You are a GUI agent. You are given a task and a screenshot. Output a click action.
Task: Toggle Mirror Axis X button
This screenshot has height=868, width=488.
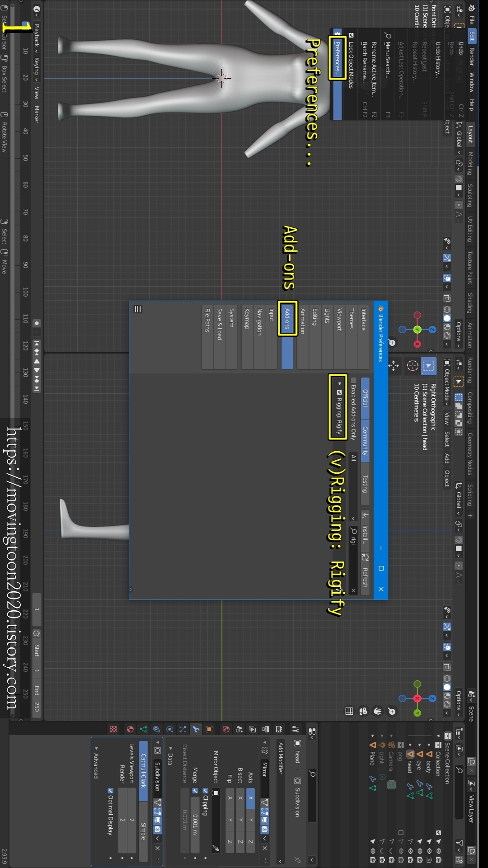(x=251, y=798)
